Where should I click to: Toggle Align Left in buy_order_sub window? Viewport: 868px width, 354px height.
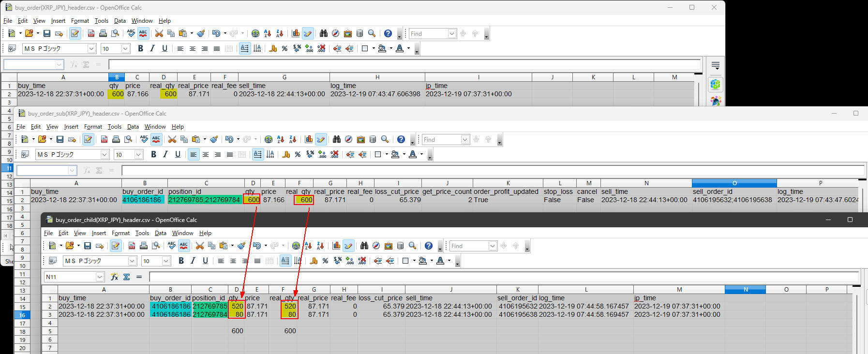pyautogui.click(x=194, y=154)
